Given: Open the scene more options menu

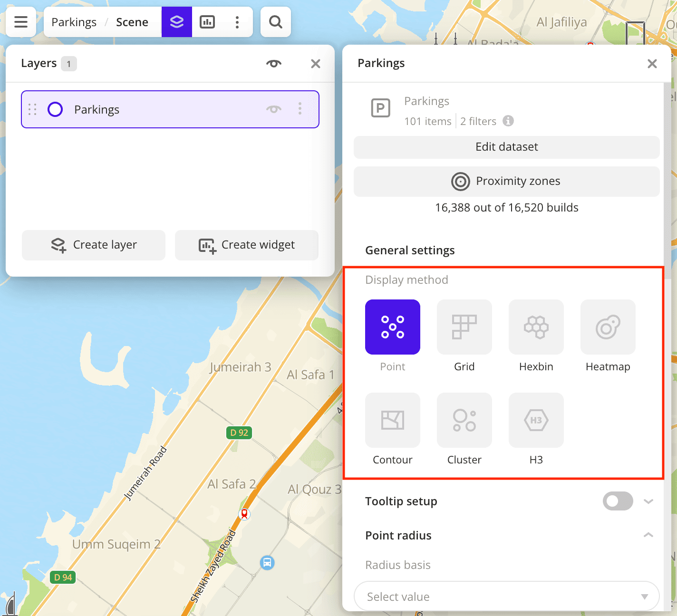Looking at the screenshot, I should pyautogui.click(x=237, y=22).
